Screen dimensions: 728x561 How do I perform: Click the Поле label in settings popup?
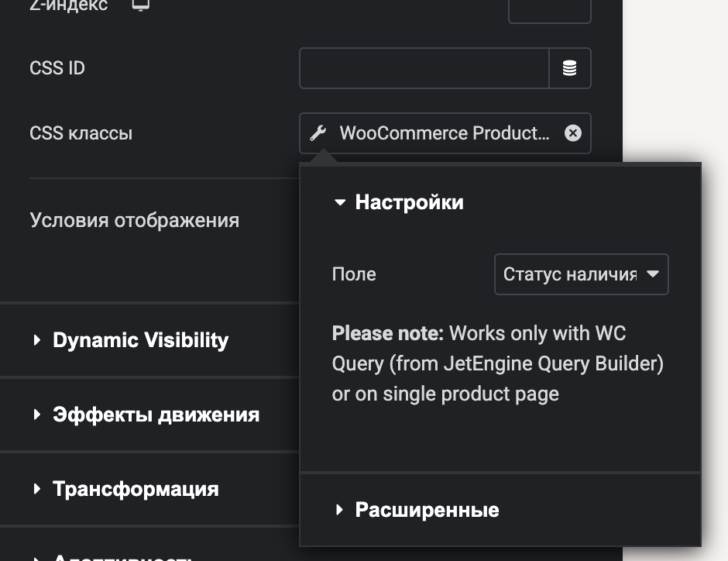point(354,274)
